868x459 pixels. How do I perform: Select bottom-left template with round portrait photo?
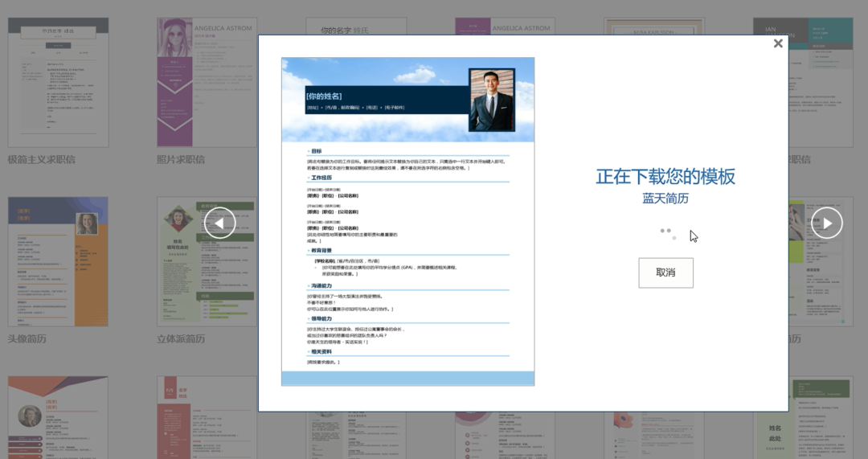(x=58, y=418)
